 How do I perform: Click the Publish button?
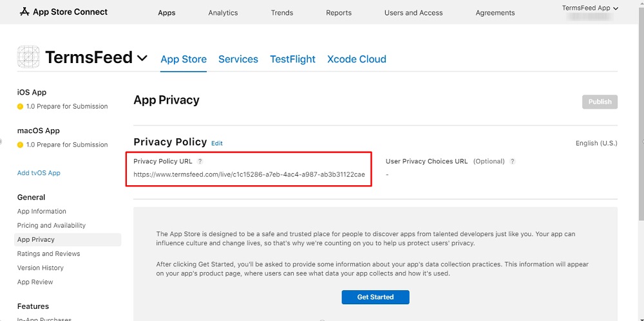pyautogui.click(x=600, y=102)
